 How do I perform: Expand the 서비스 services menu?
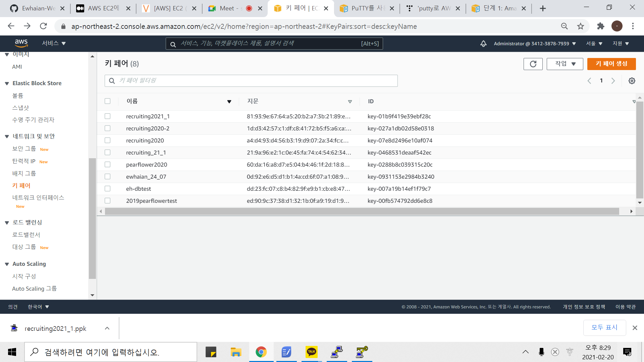[x=54, y=43]
